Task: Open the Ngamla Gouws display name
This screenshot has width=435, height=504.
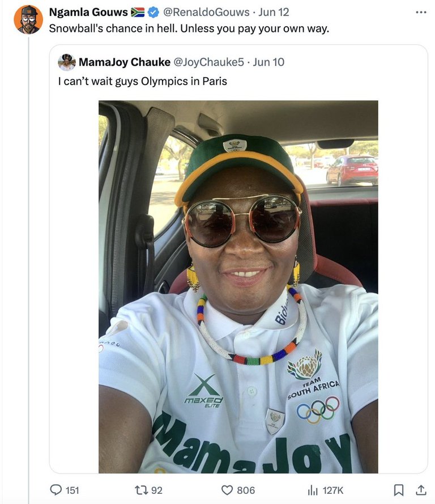Action: 88,12
